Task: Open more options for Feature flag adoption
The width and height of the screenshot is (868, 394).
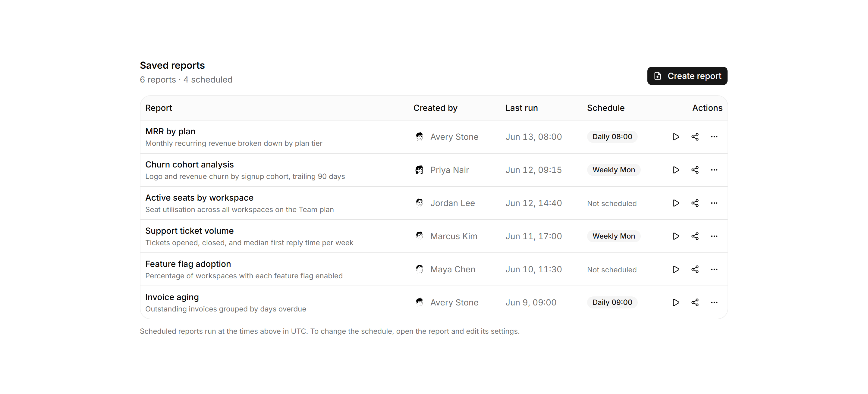Action: click(x=714, y=269)
